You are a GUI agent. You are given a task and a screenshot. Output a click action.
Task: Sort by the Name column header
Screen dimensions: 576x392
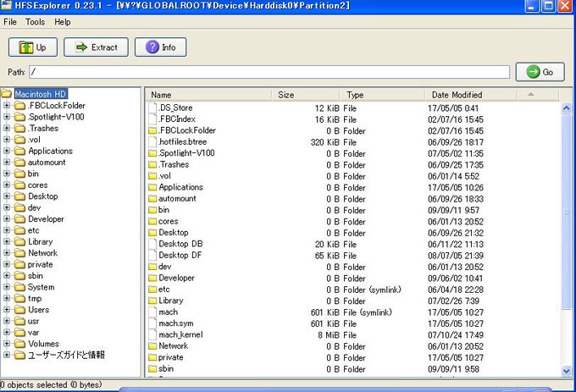click(x=208, y=95)
